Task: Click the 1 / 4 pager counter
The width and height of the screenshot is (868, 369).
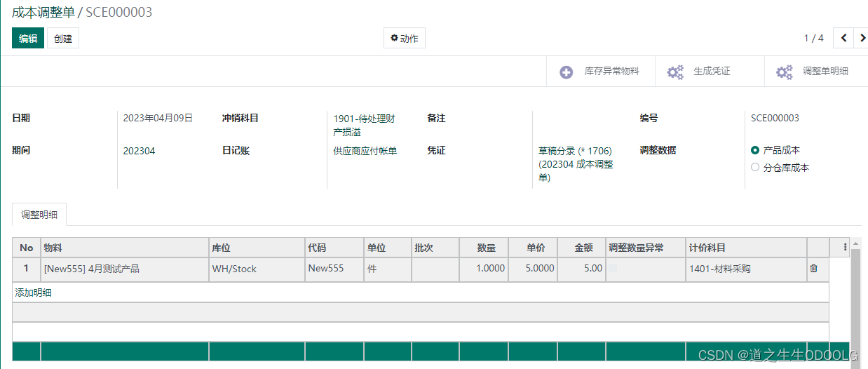Action: [x=813, y=38]
